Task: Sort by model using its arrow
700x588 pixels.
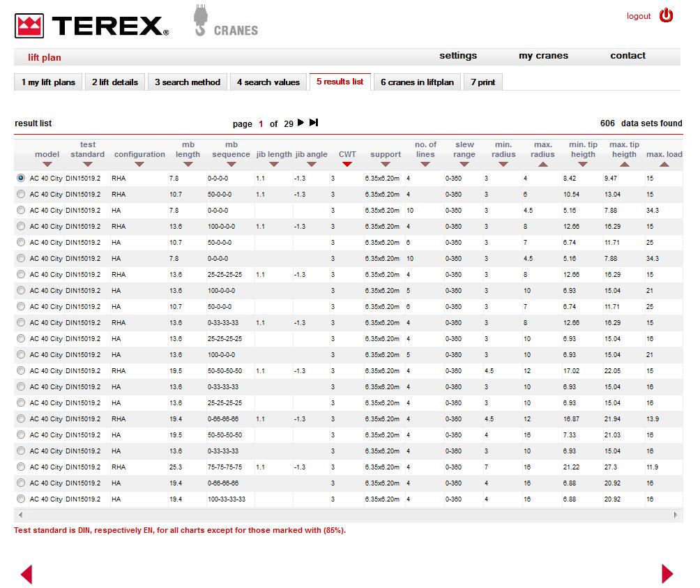Action: (x=47, y=165)
